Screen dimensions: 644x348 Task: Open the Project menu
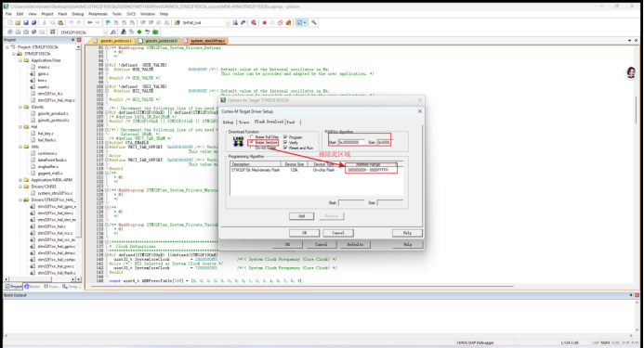pyautogui.click(x=47, y=14)
